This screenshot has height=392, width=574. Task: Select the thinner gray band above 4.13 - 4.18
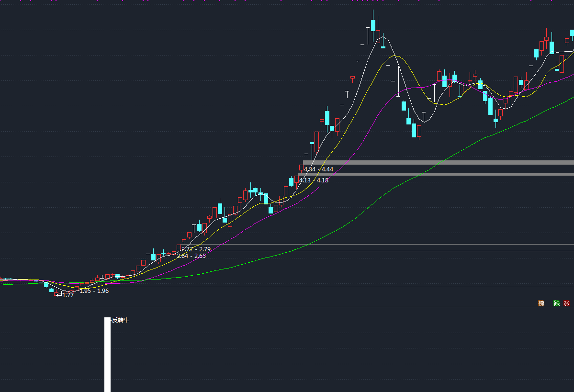436,175
